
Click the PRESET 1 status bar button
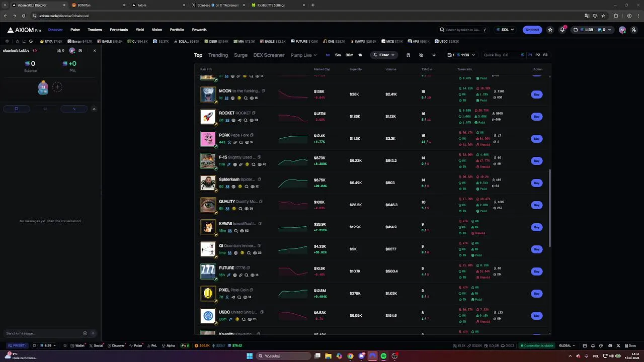(18, 345)
